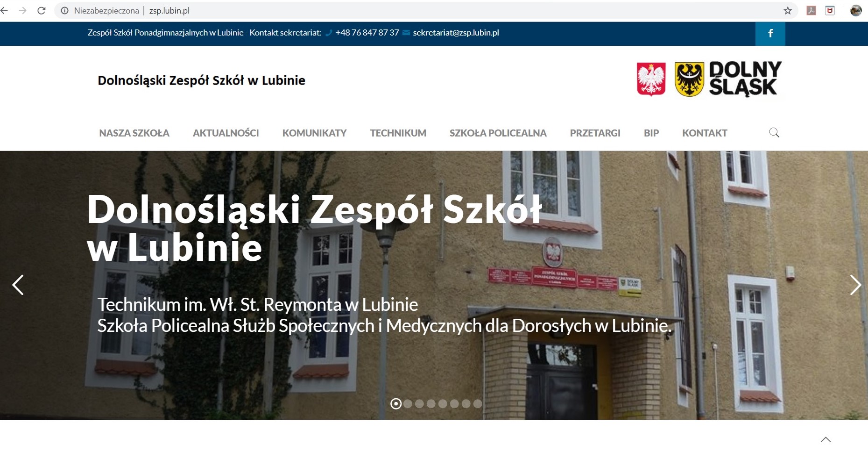Go to previous slide with the left arrow
The image size is (868, 452).
click(x=18, y=285)
